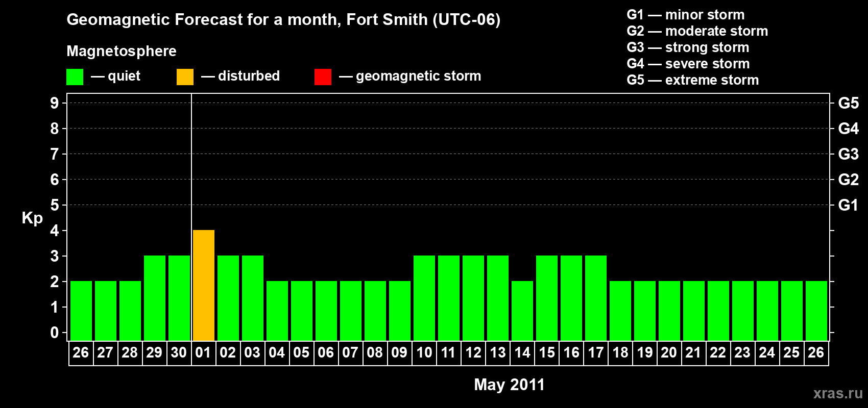Select the green bar above date 06

point(326,311)
